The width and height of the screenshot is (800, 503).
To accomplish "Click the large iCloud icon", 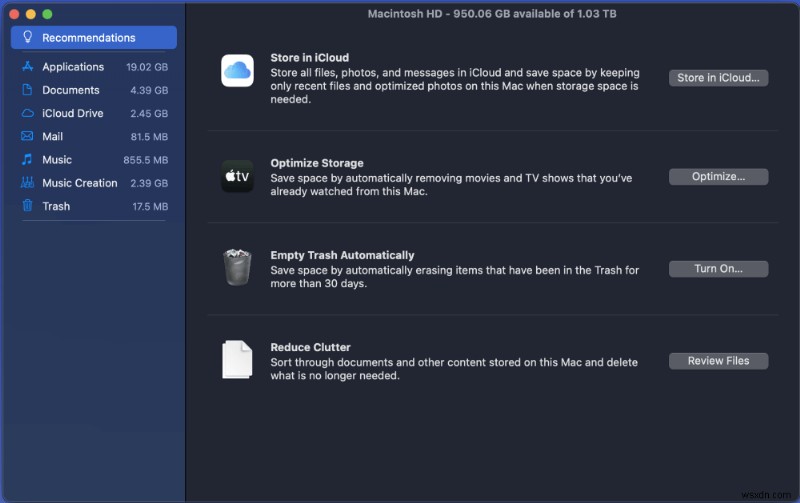I will coord(237,70).
